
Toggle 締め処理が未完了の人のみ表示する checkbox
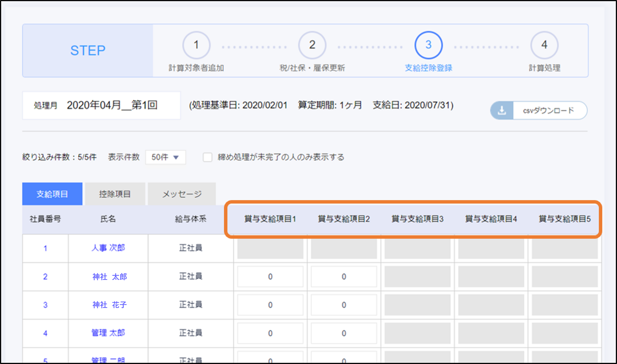[x=207, y=157]
